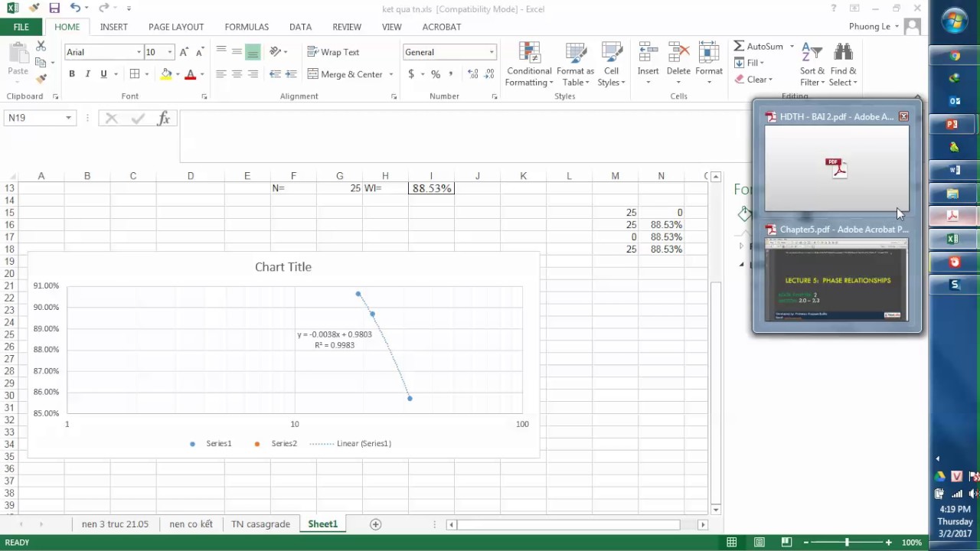Open the General number format dropdown
This screenshot has height=551, width=980.
[492, 52]
